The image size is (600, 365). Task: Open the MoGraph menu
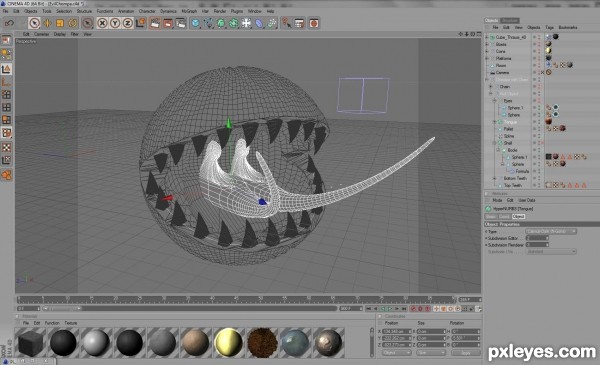click(189, 11)
